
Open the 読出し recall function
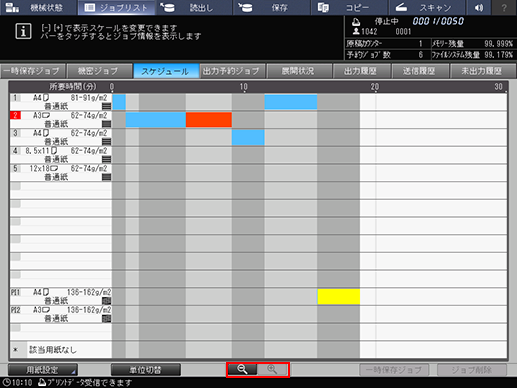coord(194,7)
